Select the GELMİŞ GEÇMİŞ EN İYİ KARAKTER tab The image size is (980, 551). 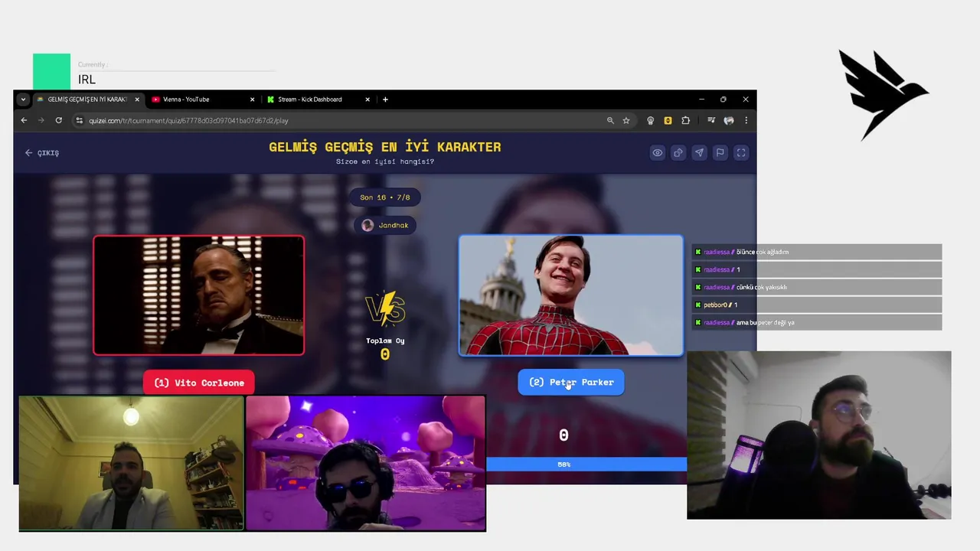87,99
